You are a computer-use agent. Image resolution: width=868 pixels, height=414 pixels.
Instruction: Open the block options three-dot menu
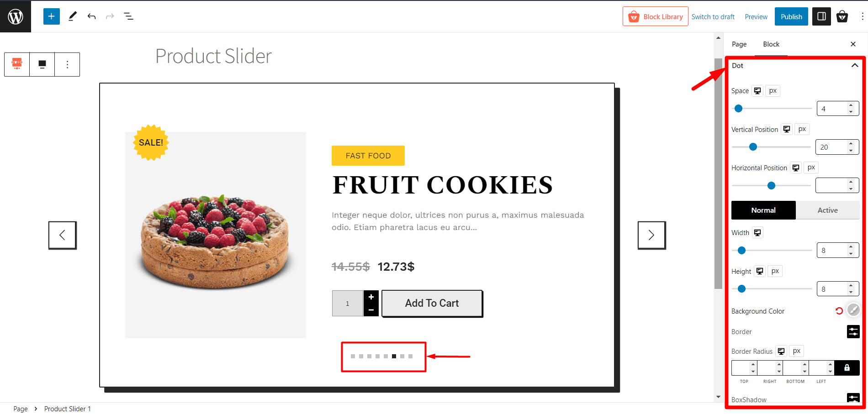(x=67, y=64)
